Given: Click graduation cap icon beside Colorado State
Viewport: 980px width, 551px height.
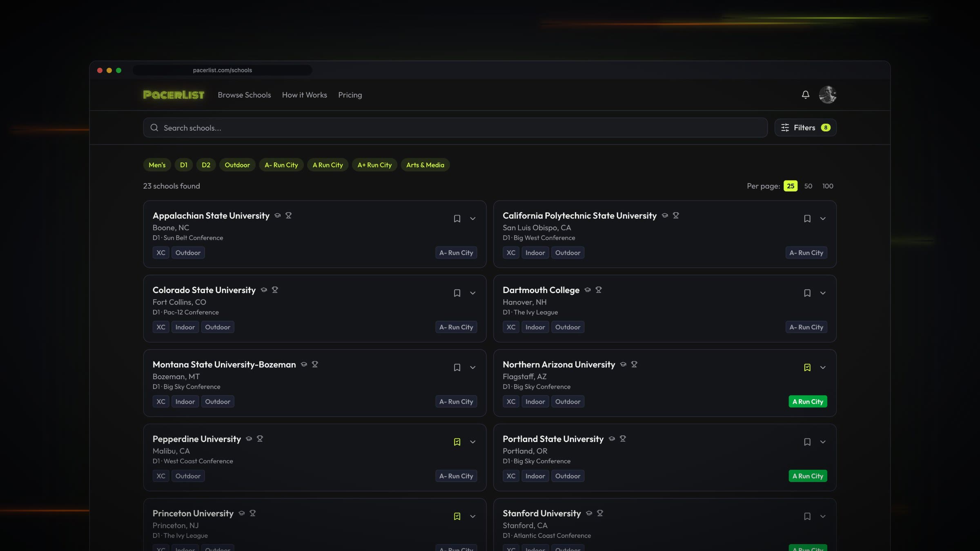Looking at the screenshot, I should 264,290.
